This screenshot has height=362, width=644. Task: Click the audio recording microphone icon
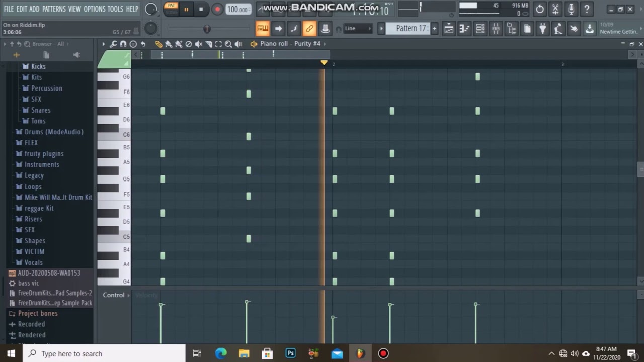(x=571, y=9)
